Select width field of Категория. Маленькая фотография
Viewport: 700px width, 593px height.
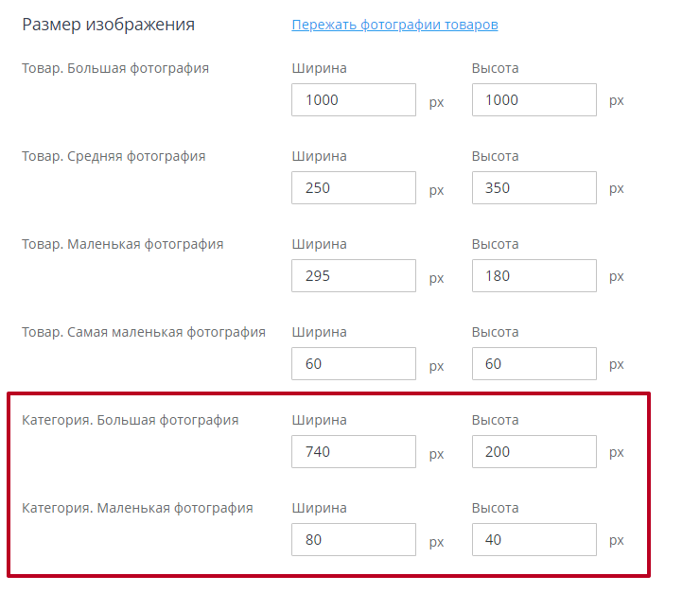pyautogui.click(x=354, y=540)
